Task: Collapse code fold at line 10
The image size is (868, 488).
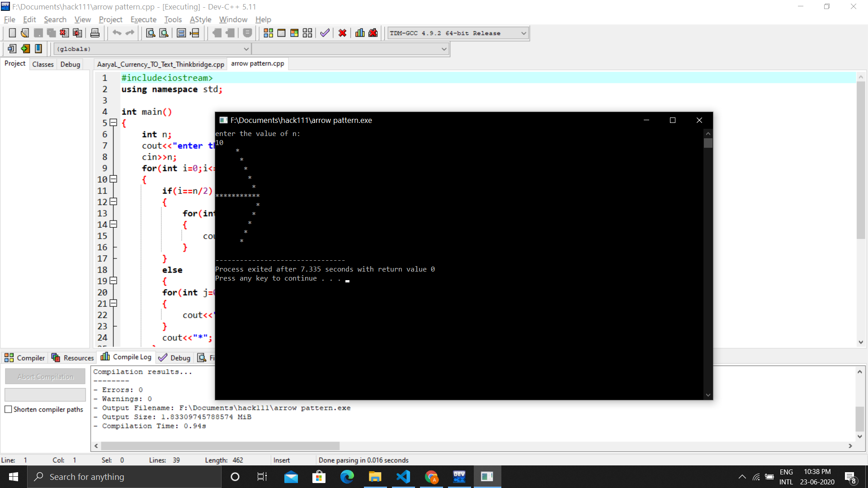Action: [x=113, y=179]
